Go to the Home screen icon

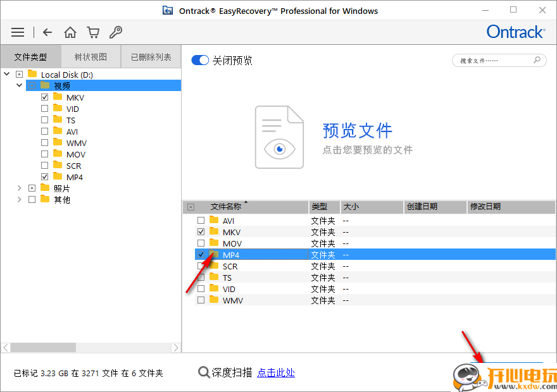click(70, 32)
